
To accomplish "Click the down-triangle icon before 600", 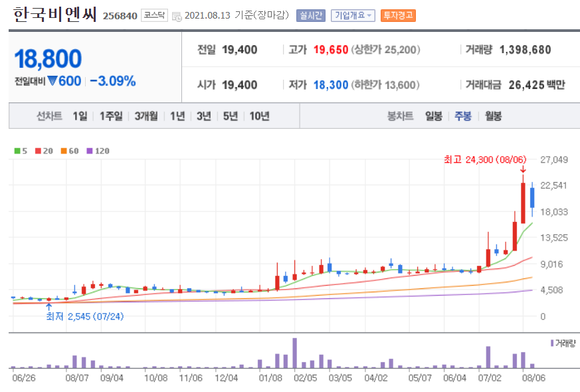I will [x=52, y=80].
